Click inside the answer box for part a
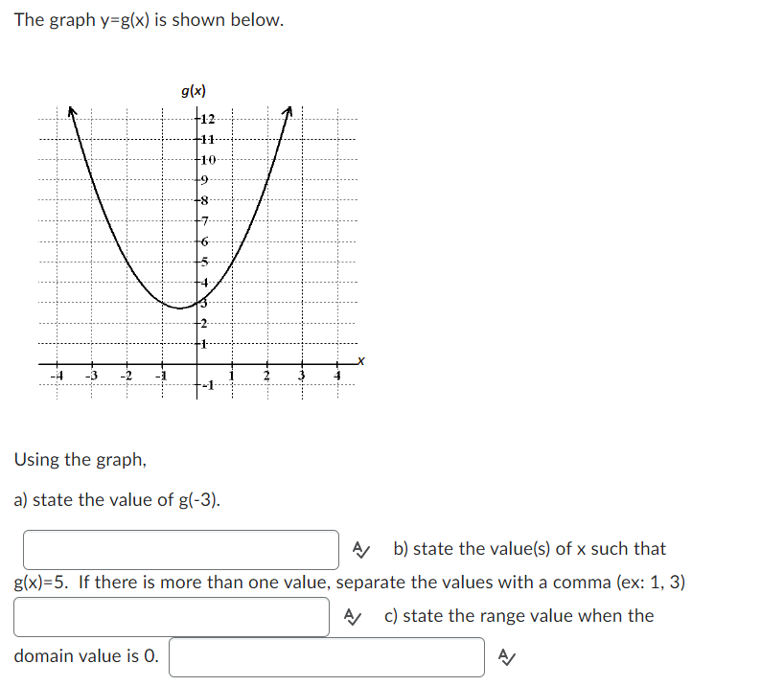784x686 pixels. tap(182, 550)
